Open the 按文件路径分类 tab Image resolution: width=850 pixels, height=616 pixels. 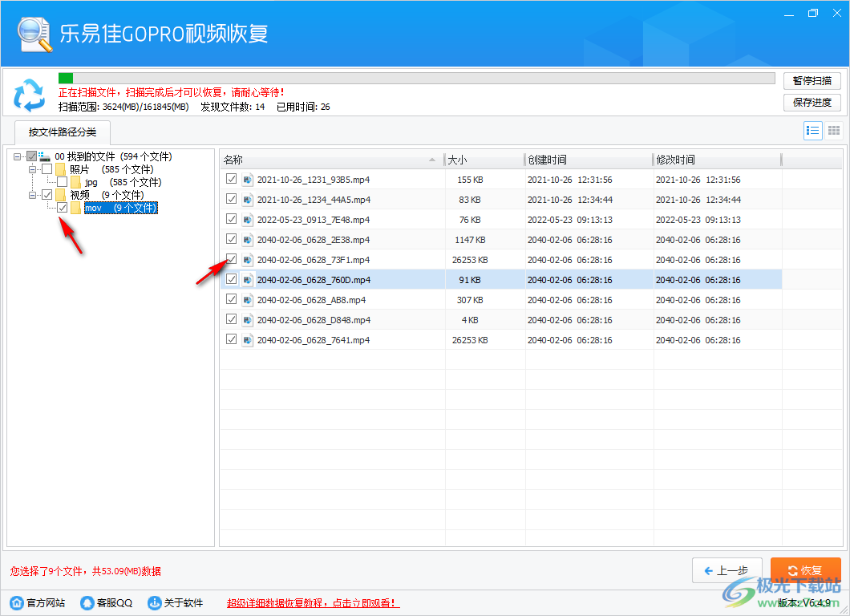point(63,132)
